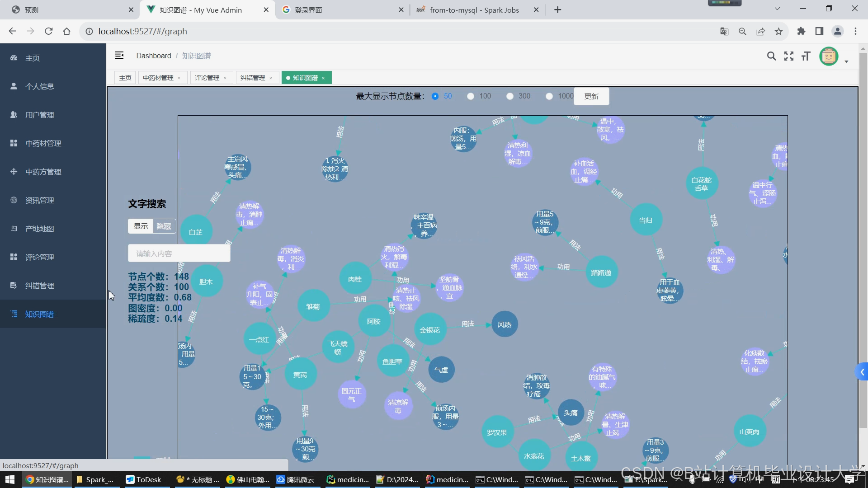Viewport: 868px width, 488px height.
Task: Click the header search magnifier icon
Action: pyautogui.click(x=771, y=56)
